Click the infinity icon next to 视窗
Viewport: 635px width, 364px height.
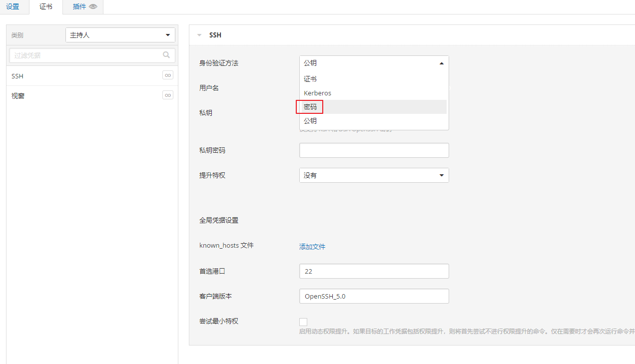[x=168, y=95]
